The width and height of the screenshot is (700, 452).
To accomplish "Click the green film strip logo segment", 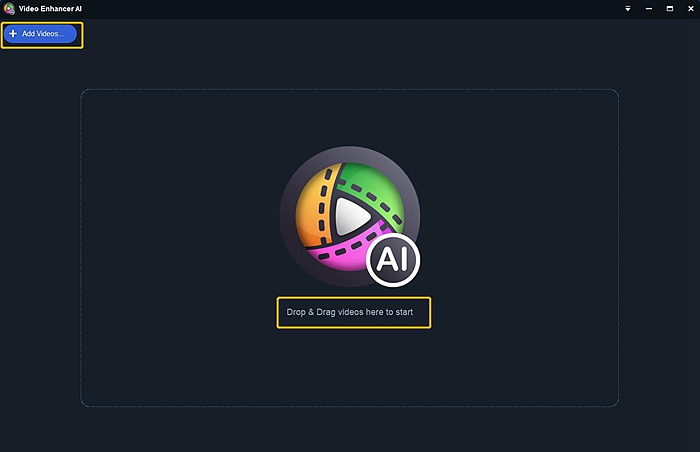I will (x=374, y=190).
